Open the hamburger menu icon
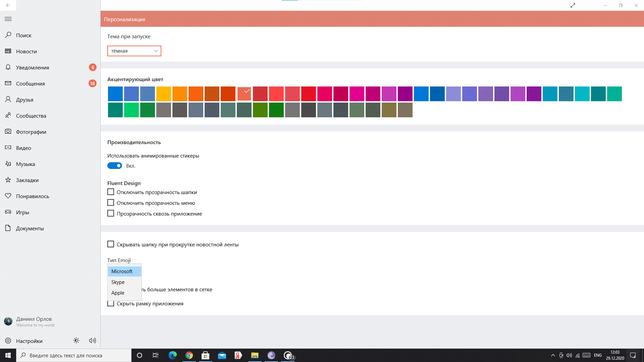This screenshot has width=644, height=362. 8,19
